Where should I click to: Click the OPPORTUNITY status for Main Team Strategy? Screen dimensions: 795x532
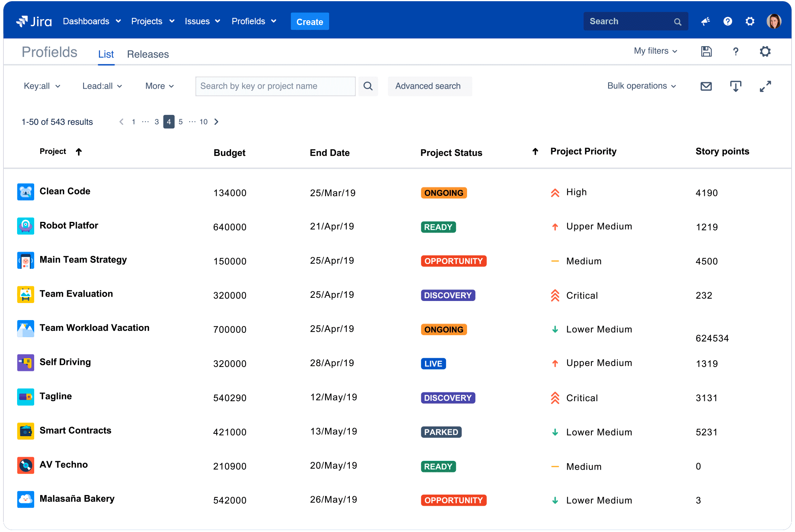pyautogui.click(x=454, y=261)
